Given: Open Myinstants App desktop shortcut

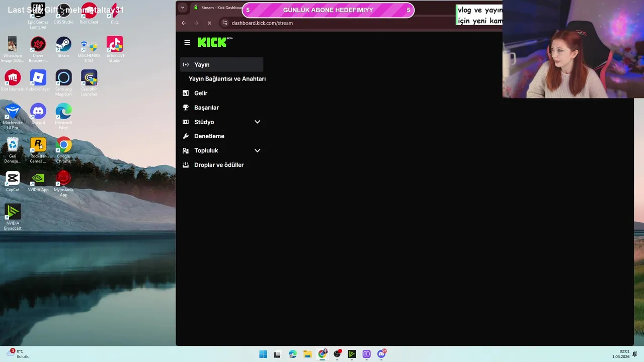Looking at the screenshot, I should pos(63,184).
